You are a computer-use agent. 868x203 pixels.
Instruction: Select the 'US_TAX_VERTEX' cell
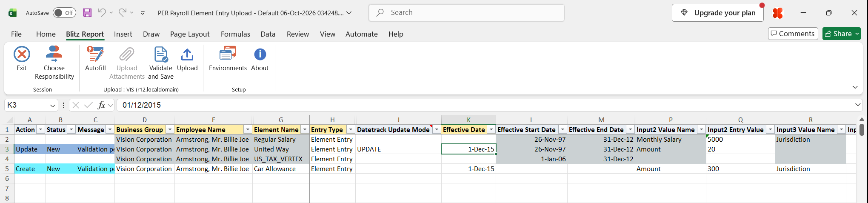[281, 159]
